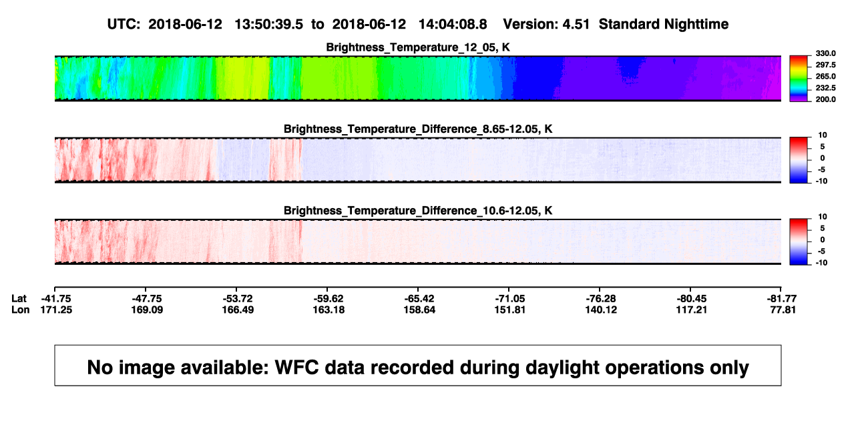Image resolution: width=868 pixels, height=445 pixels.
Task: Click longitude tick value 171.25
Action: click(x=55, y=310)
